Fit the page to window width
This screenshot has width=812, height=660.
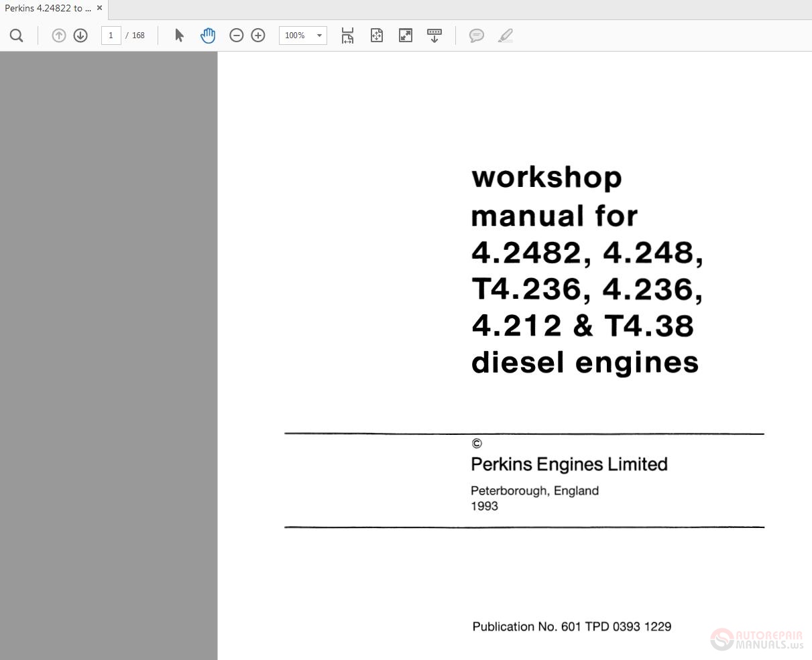coord(347,35)
